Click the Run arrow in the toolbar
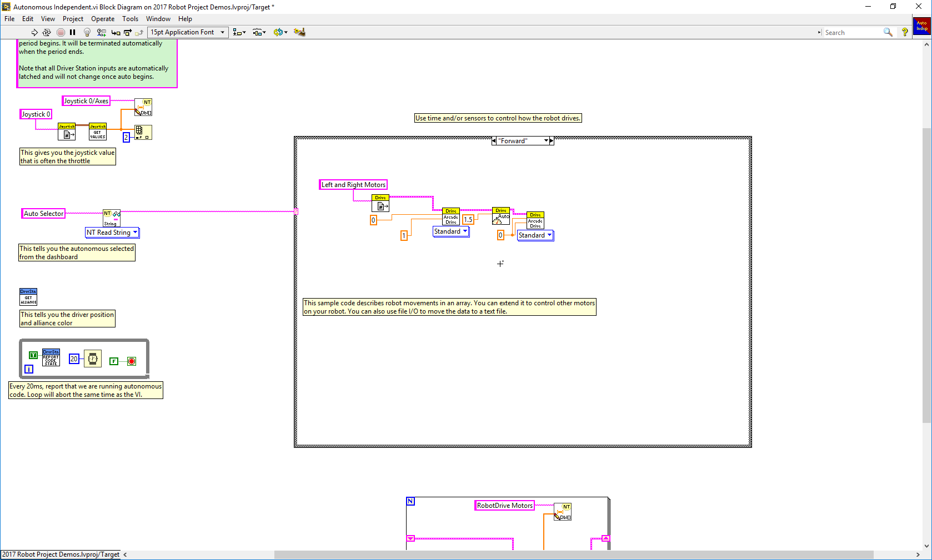This screenshot has width=932, height=560. [x=34, y=32]
